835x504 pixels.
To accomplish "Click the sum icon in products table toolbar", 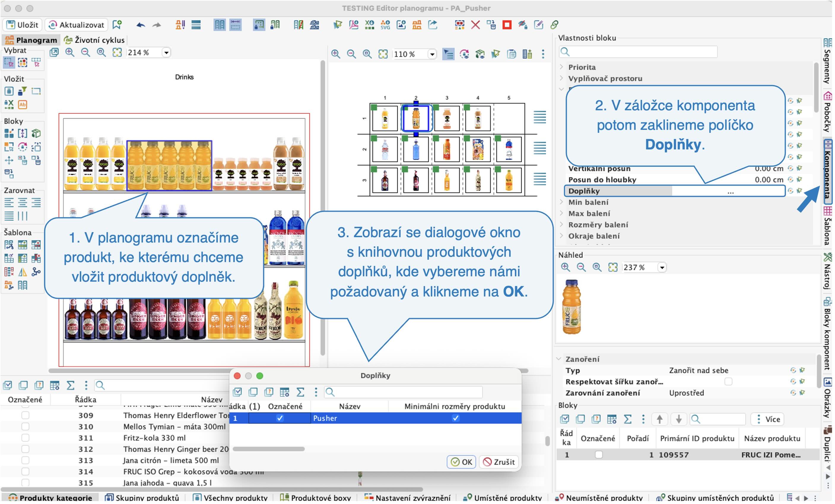I will [71, 385].
